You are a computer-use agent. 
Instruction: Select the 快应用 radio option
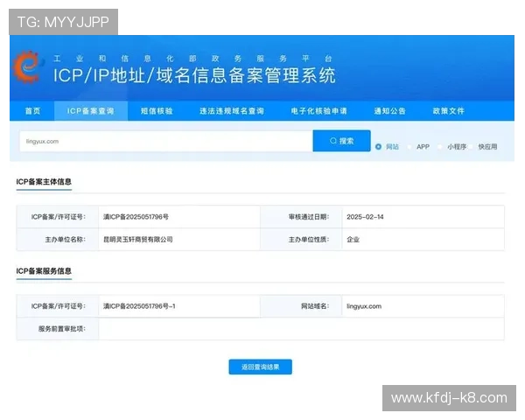pyautogui.click(x=471, y=147)
